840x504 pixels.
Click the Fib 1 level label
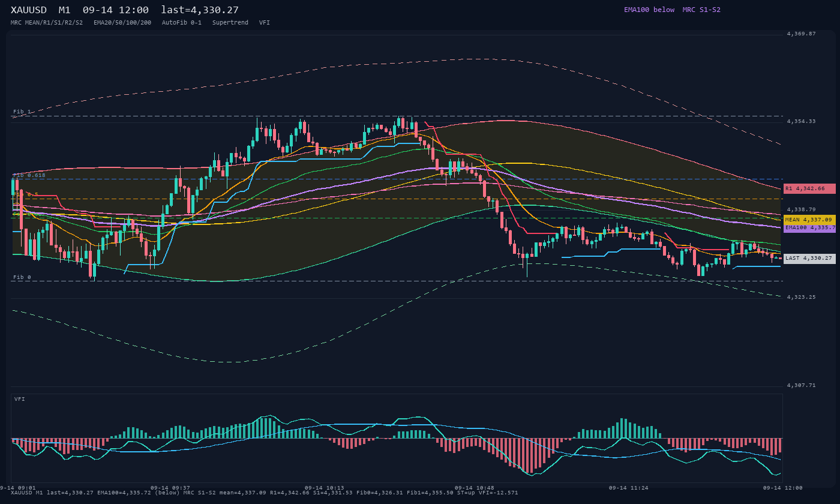22,112
